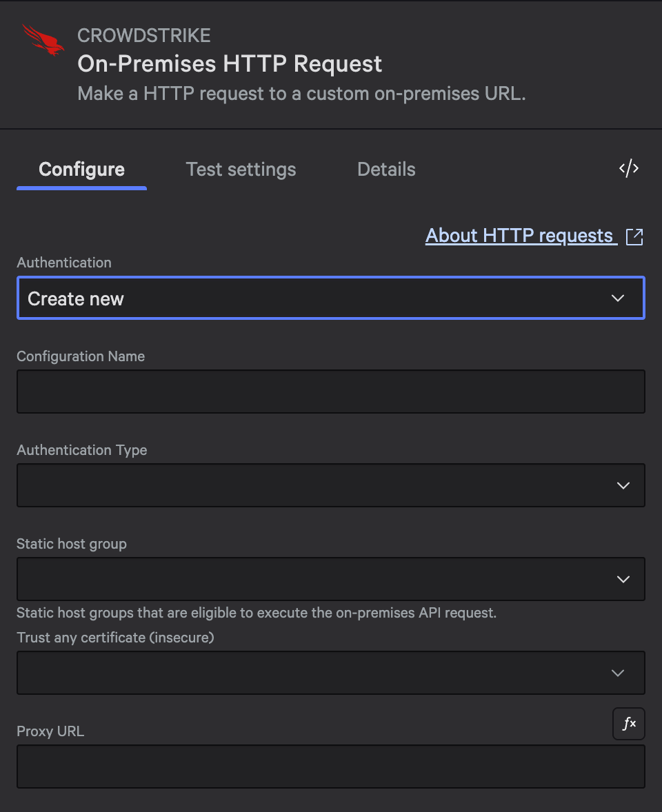Image resolution: width=662 pixels, height=812 pixels.
Task: Click the chevron inside the Authentication dropdown
Action: (x=619, y=298)
